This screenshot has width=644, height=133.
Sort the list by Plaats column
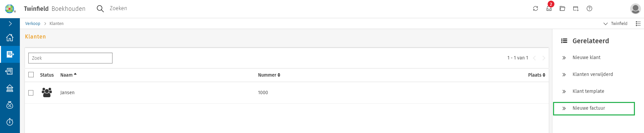537,75
